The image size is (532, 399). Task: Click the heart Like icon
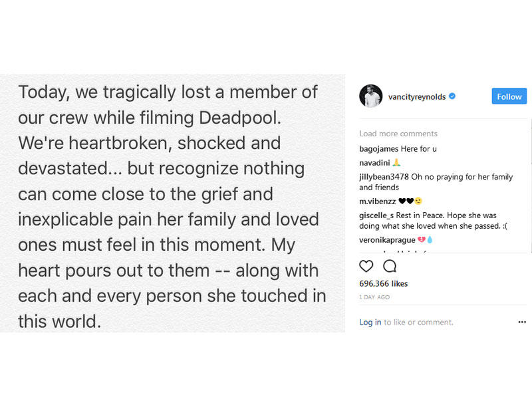pos(366,267)
